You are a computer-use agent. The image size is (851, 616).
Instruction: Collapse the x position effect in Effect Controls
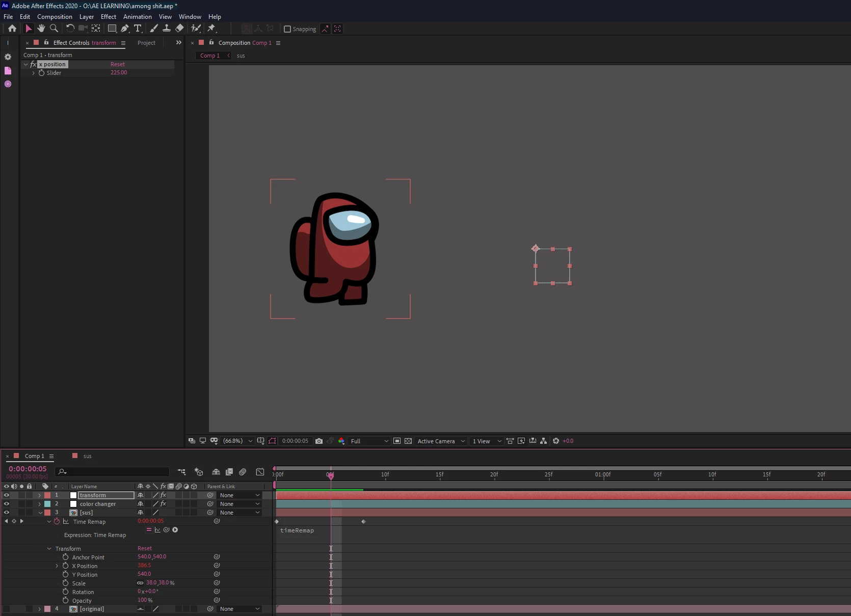[x=25, y=64]
